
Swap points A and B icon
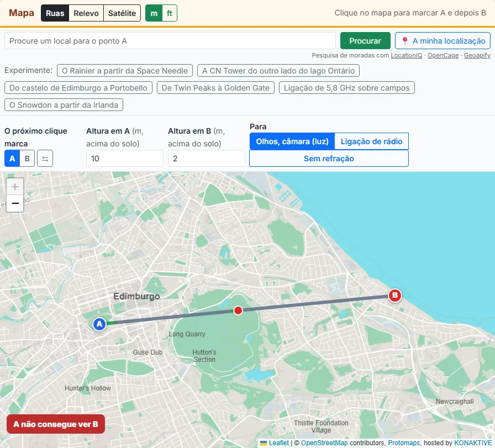(x=45, y=159)
